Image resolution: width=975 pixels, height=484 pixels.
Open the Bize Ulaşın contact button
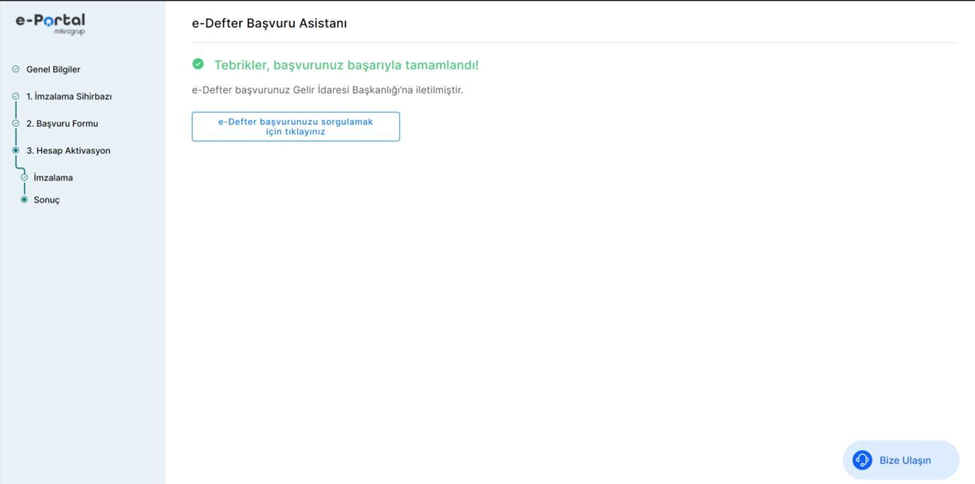point(900,460)
